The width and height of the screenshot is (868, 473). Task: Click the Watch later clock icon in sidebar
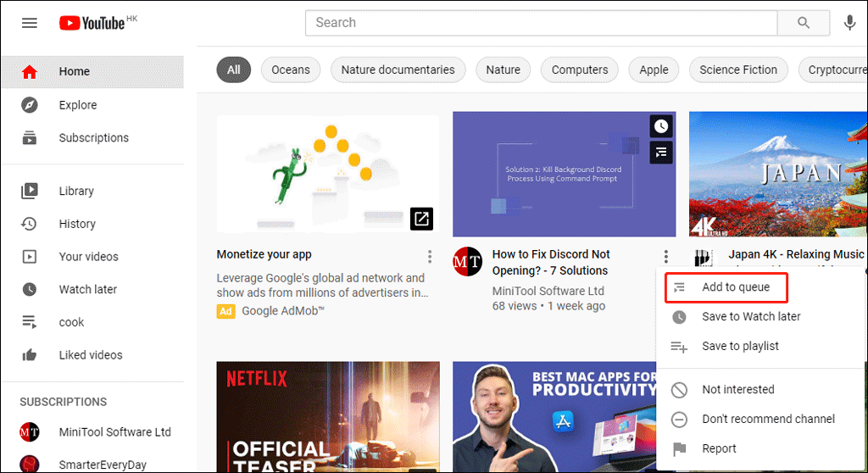coord(30,289)
